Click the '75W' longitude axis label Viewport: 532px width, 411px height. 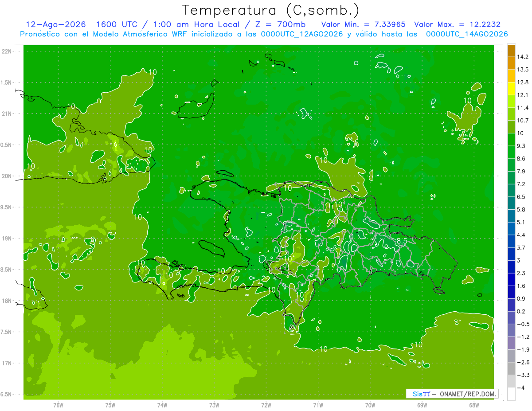tap(110, 405)
